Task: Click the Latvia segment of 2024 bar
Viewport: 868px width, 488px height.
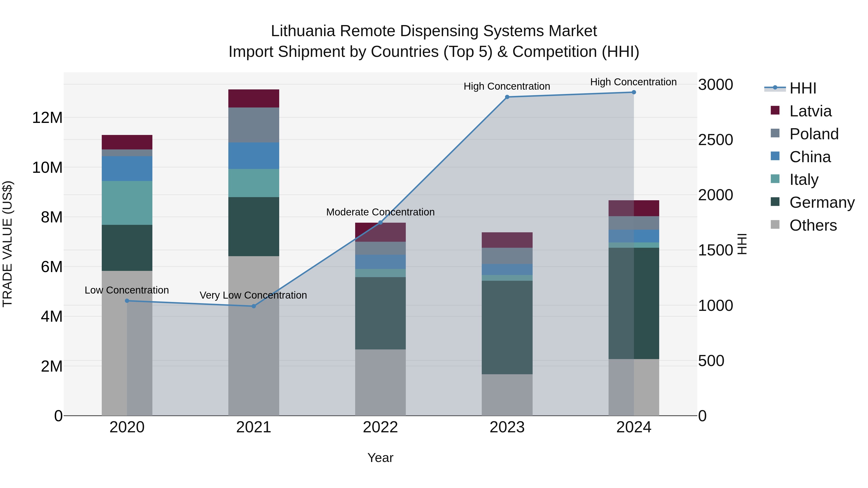Action: [x=634, y=208]
